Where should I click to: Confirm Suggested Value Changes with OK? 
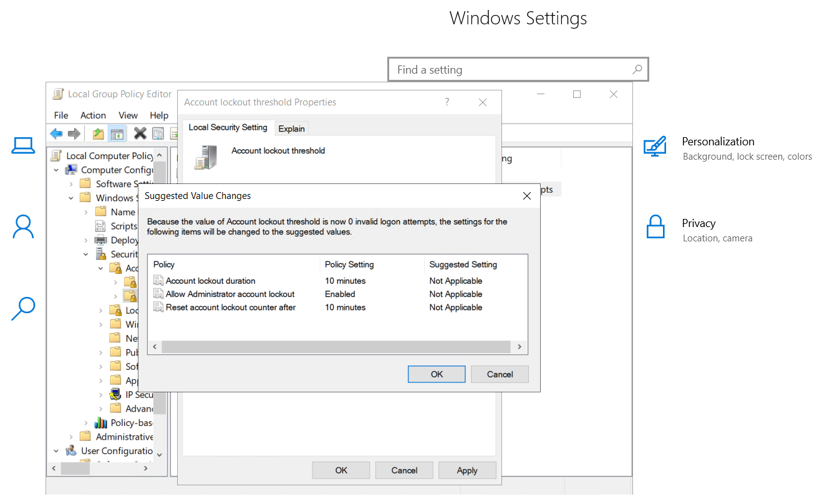pos(437,374)
